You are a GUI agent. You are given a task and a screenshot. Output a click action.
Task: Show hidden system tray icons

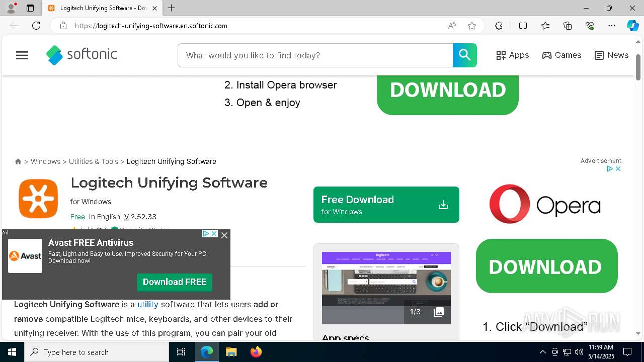point(542,352)
